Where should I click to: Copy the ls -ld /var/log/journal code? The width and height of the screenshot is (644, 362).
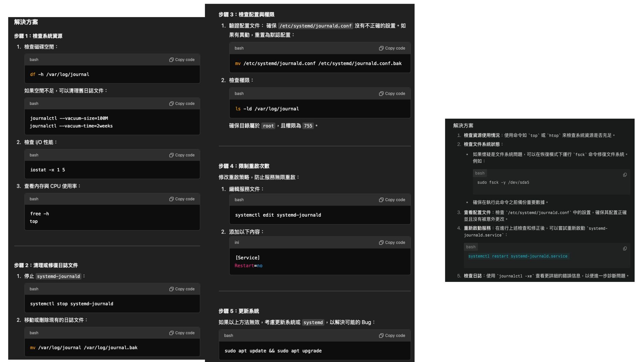tap(392, 94)
